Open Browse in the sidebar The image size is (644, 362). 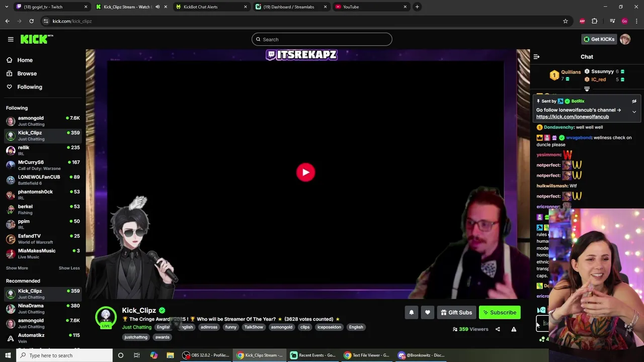[42, 73]
